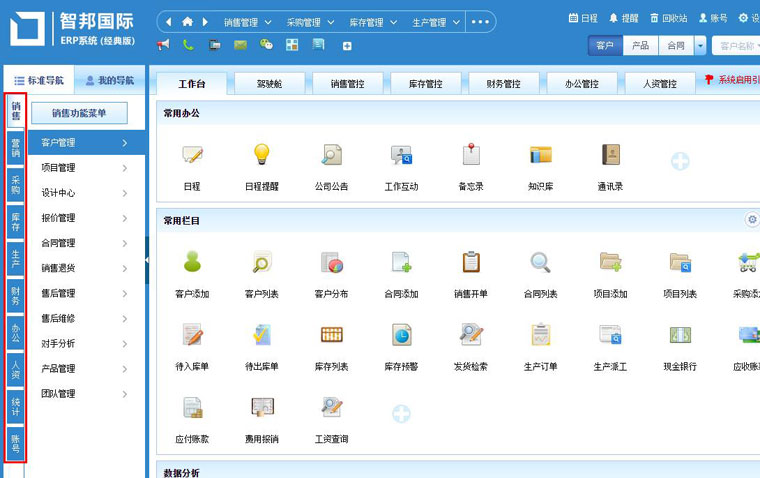This screenshot has width=760, height=478.
Task: Switch to 我的导航 navigation mode
Action: coord(108,80)
